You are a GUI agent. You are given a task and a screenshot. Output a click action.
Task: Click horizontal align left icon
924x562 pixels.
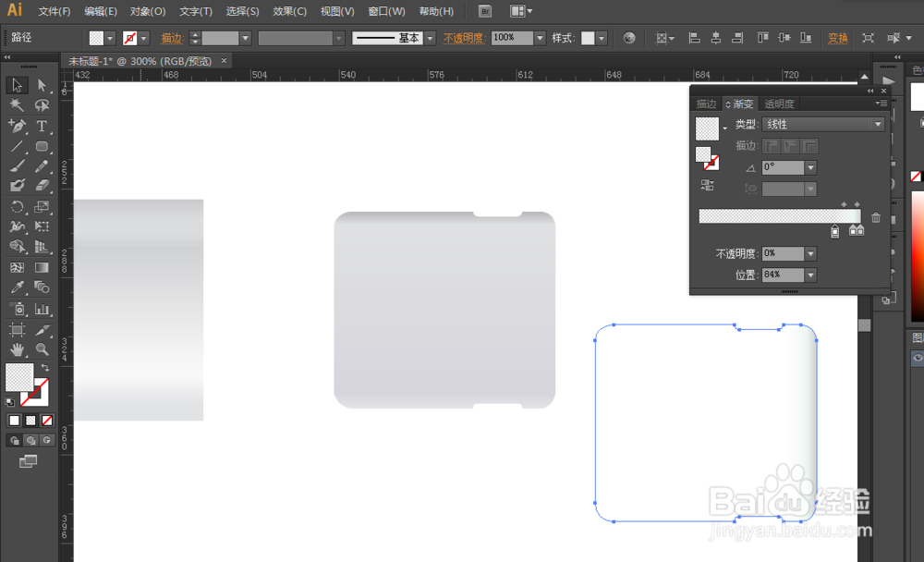click(694, 38)
